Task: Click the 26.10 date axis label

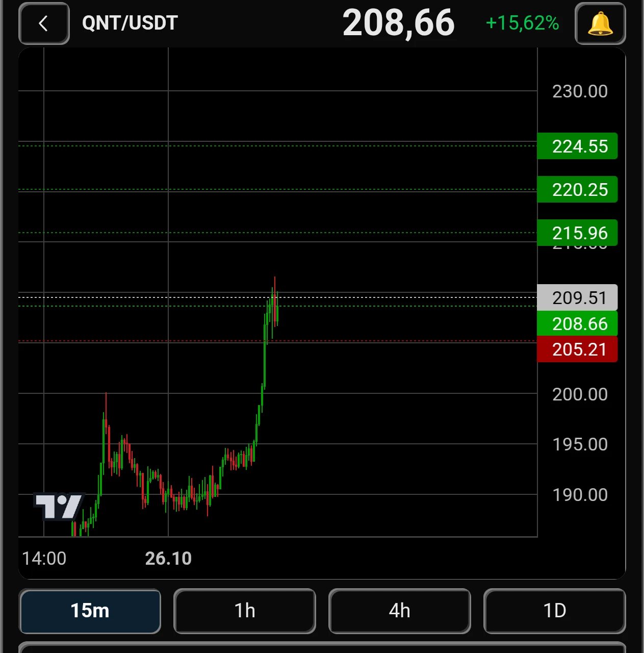Action: (168, 559)
